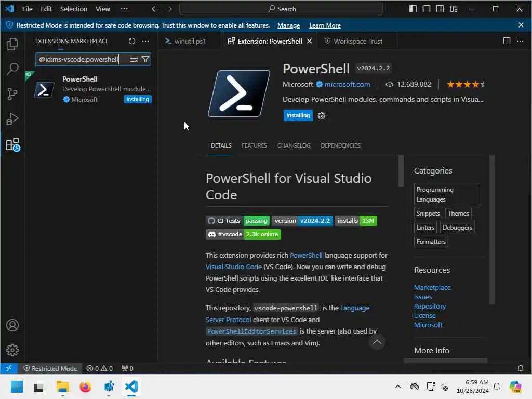This screenshot has width=532, height=399.
Task: Select the DEPENDENCIES tab
Action: coord(340,145)
